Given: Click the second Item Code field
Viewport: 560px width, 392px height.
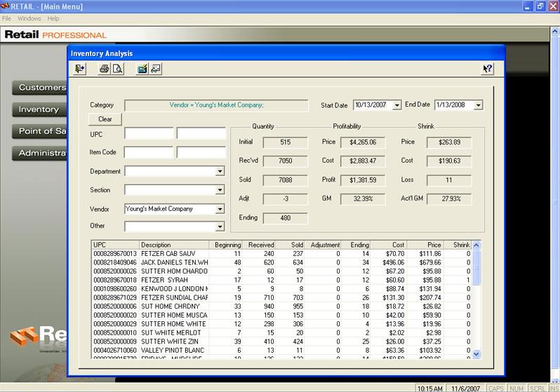Looking at the screenshot, I should (x=201, y=152).
